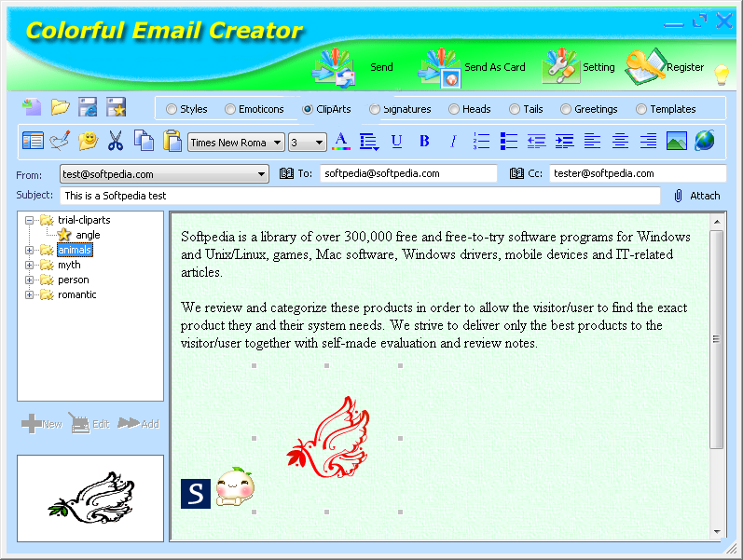This screenshot has height=560, width=743.
Task: Select the Heads radio button
Action: [x=454, y=109]
